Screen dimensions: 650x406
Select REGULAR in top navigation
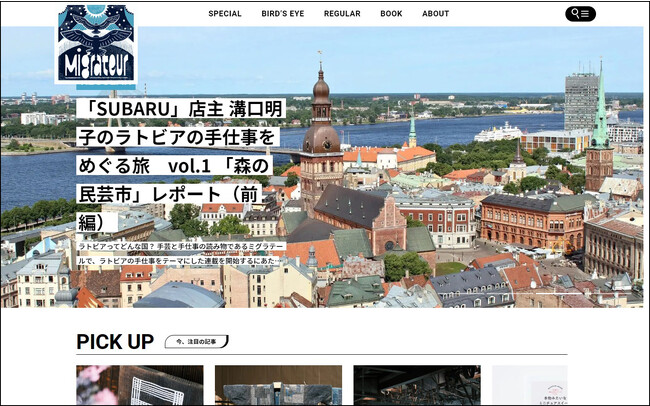tap(342, 14)
